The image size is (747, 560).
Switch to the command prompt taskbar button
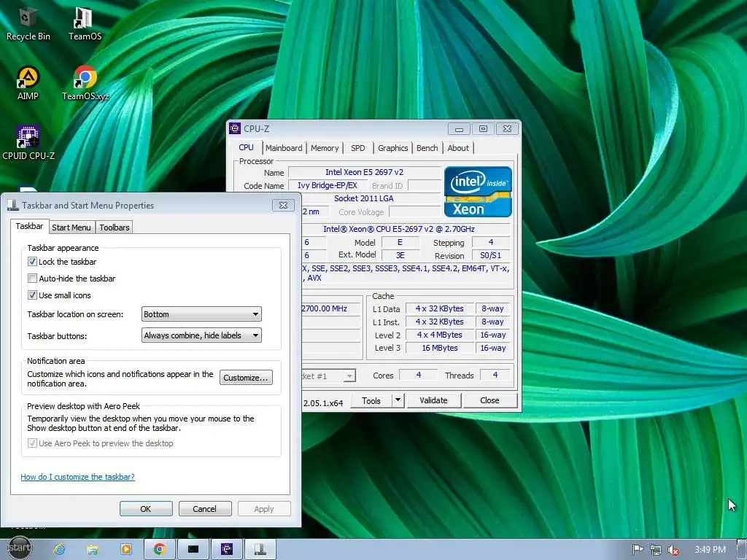point(193,550)
